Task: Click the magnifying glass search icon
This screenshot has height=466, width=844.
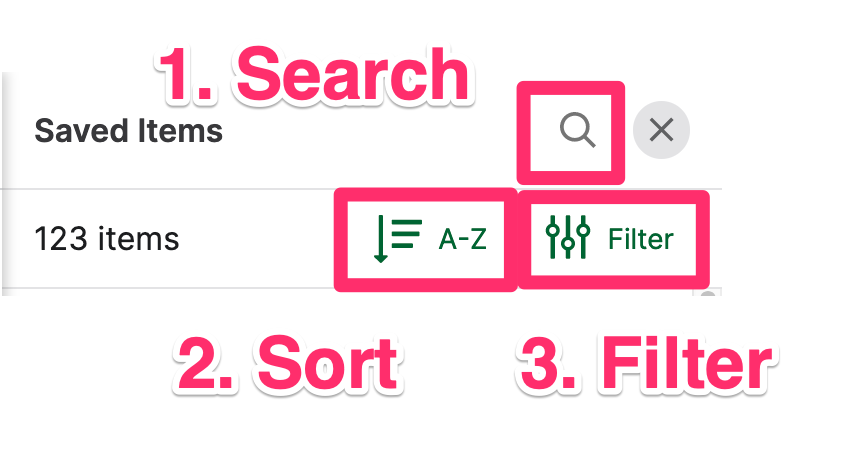Action: click(578, 130)
